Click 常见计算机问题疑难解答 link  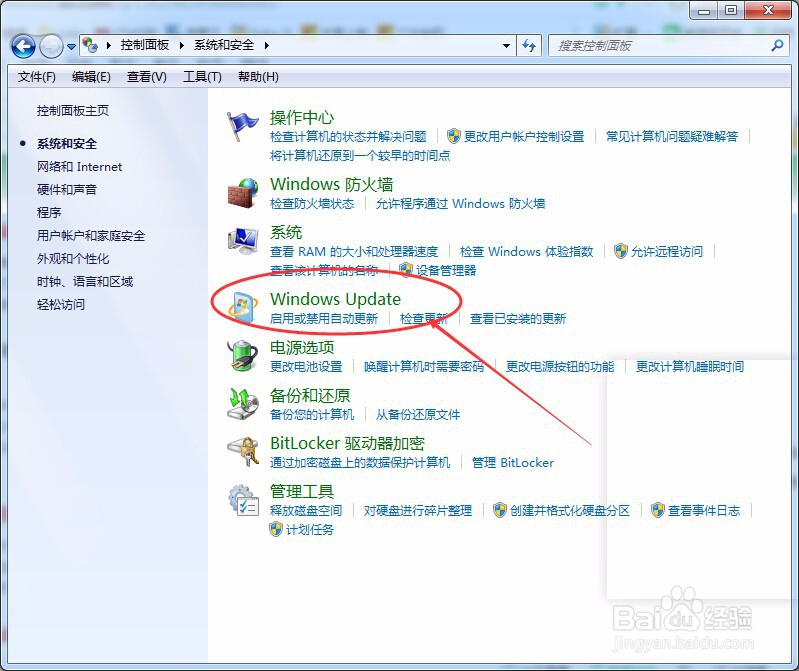(x=672, y=136)
